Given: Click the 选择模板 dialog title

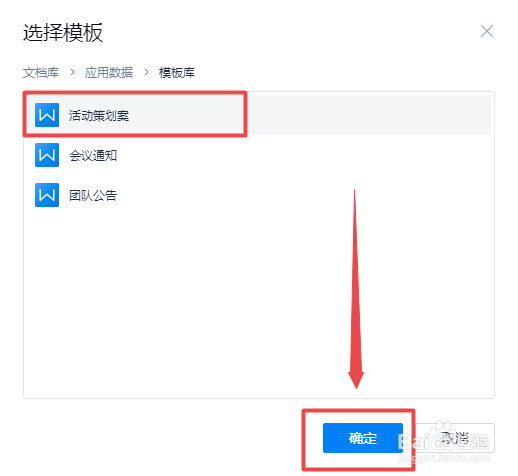Looking at the screenshot, I should 63,33.
